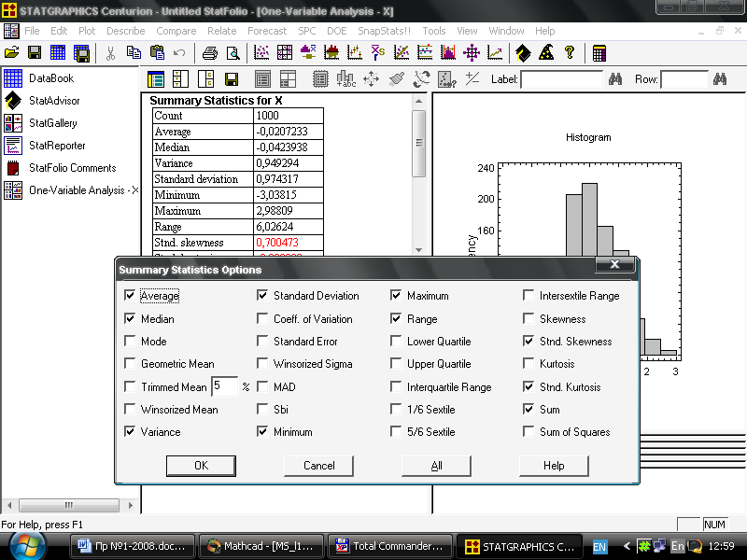This screenshot has width=747, height=560.
Task: Click the yellow question mark help icon
Action: [x=570, y=53]
